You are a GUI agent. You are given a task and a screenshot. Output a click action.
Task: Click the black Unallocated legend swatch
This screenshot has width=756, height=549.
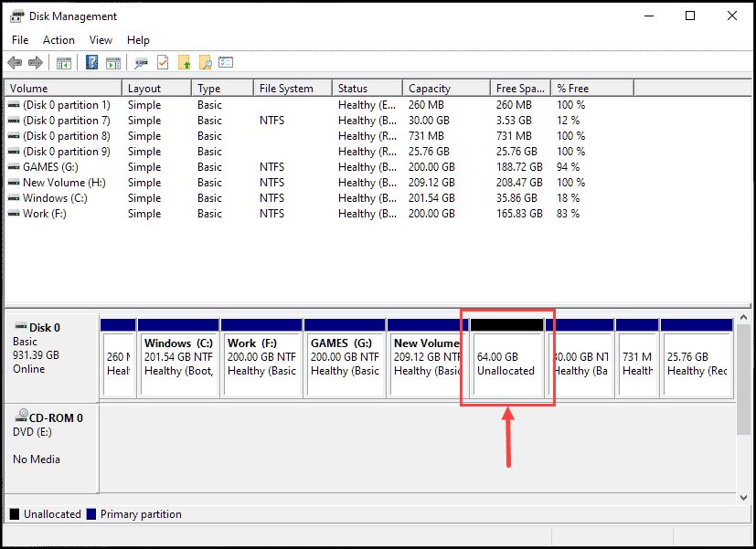pos(12,513)
